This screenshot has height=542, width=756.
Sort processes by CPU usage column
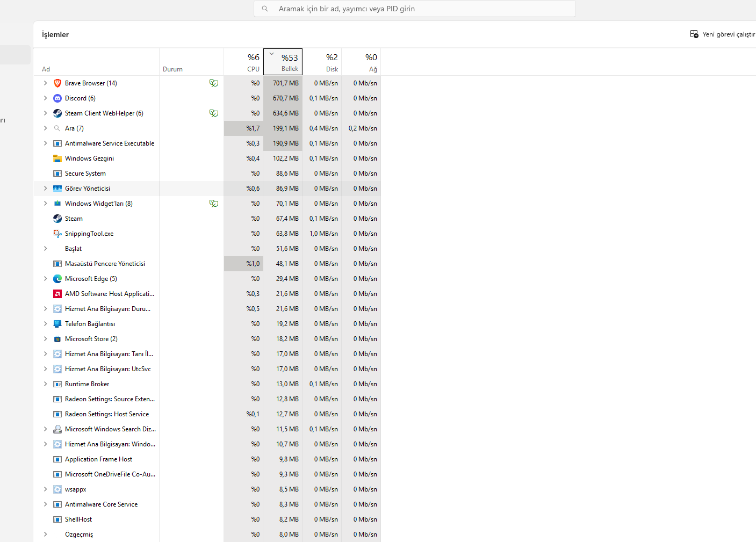243,62
